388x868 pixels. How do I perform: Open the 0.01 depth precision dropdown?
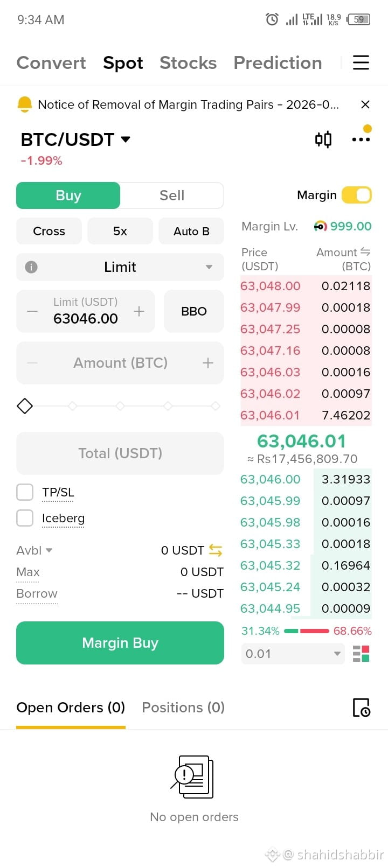click(x=293, y=654)
